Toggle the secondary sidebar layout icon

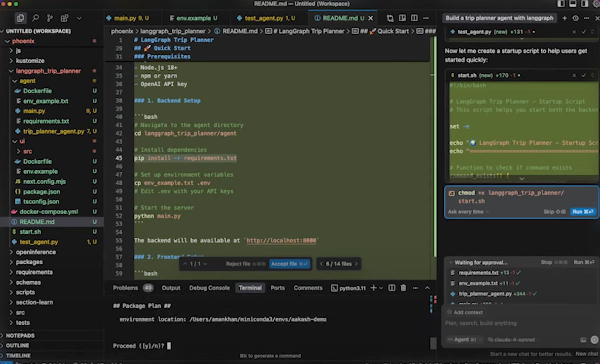pos(585,4)
